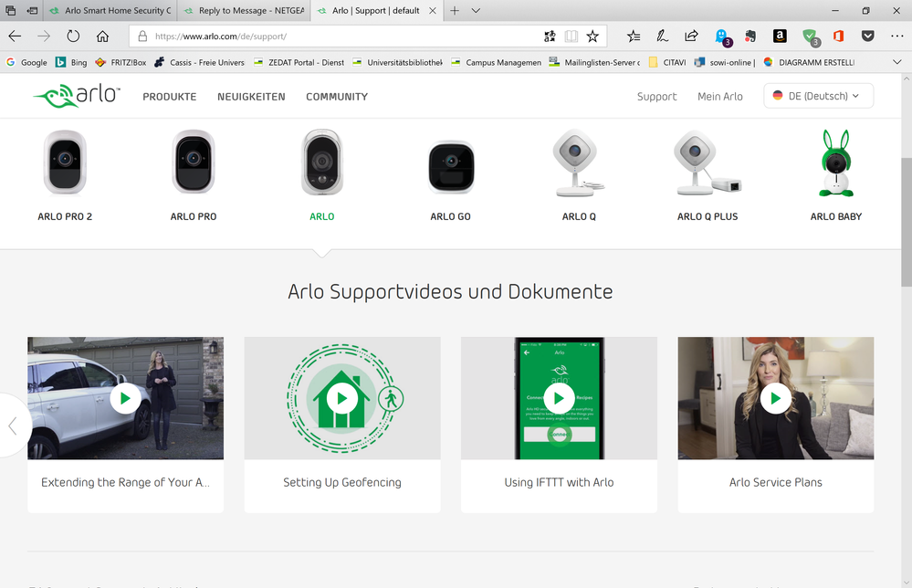
Task: Open the ZEDAT Portal bookmark
Action: click(299, 62)
